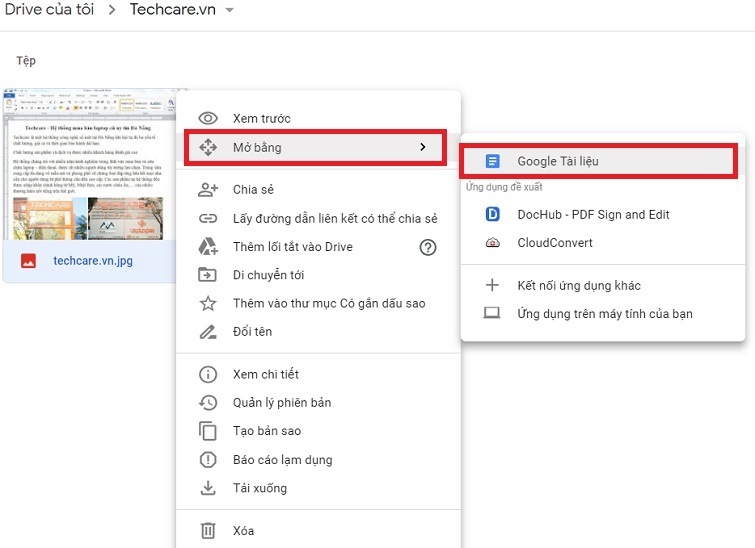Click the eye icon beside Xem trước

point(208,119)
